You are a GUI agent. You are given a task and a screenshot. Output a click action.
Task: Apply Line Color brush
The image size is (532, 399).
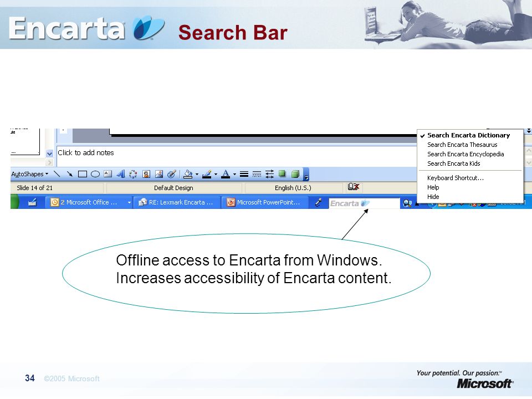207,174
